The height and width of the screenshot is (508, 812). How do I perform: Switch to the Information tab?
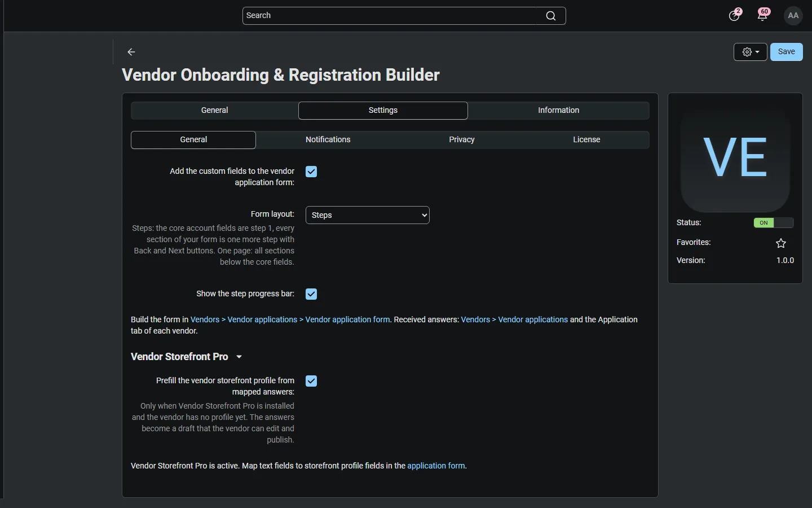coord(559,111)
